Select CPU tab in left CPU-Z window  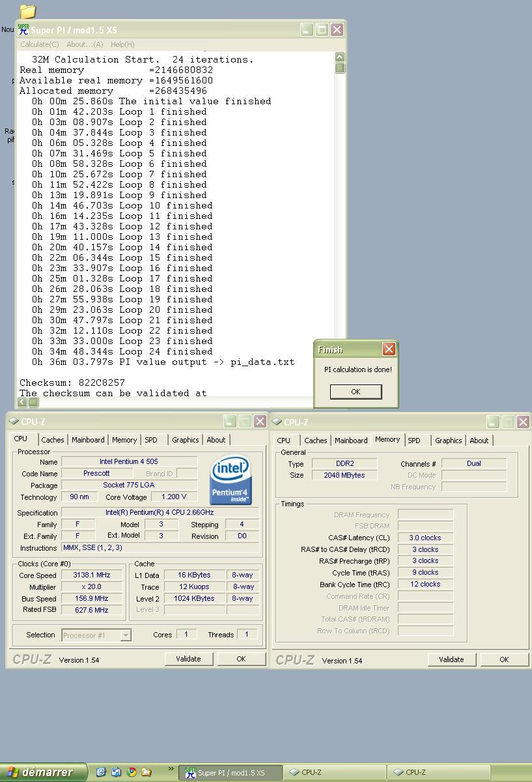21,439
